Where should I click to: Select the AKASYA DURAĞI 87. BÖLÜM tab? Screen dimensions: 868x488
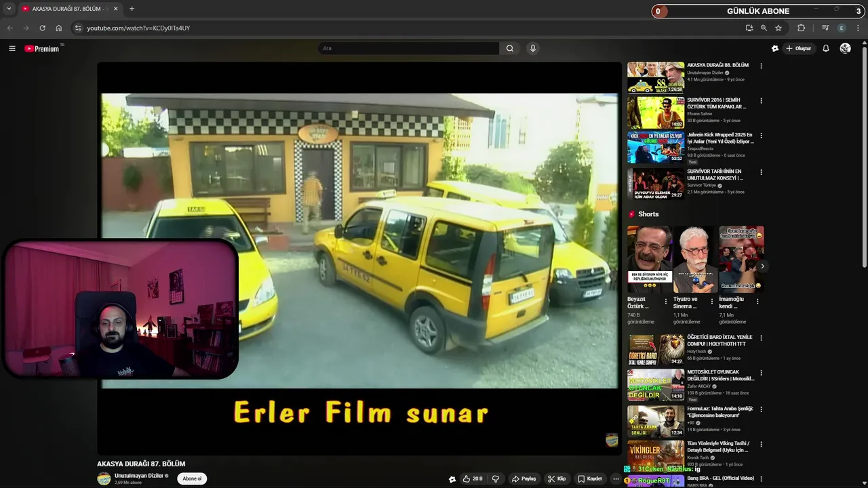[x=69, y=9]
